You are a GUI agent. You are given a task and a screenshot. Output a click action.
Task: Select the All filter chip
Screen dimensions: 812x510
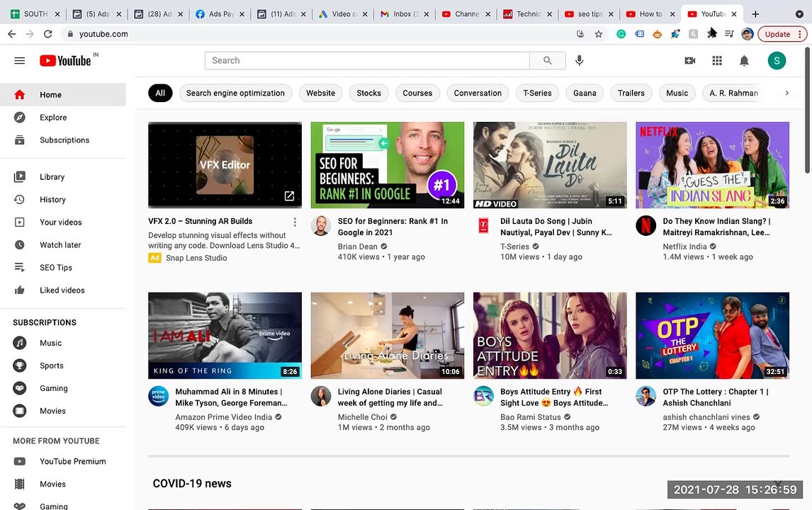pyautogui.click(x=160, y=93)
